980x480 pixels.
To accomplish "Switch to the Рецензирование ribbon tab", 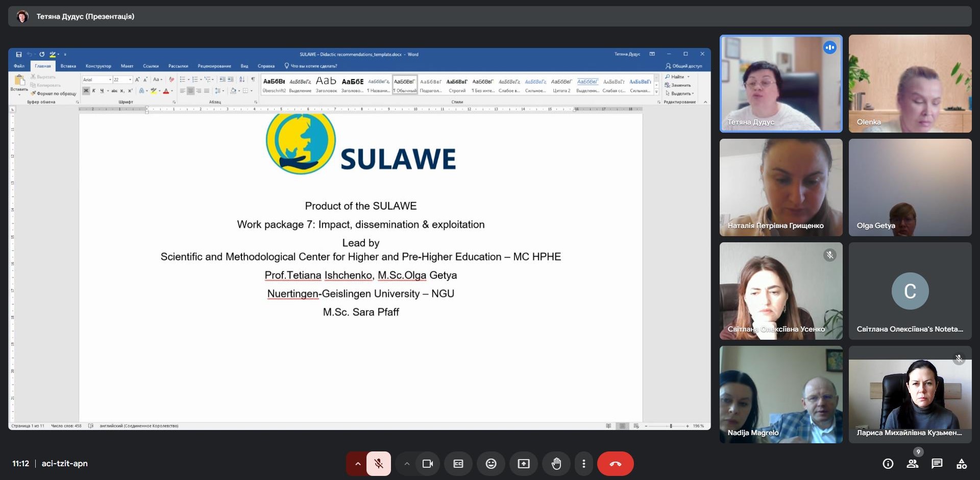I will coord(214,66).
